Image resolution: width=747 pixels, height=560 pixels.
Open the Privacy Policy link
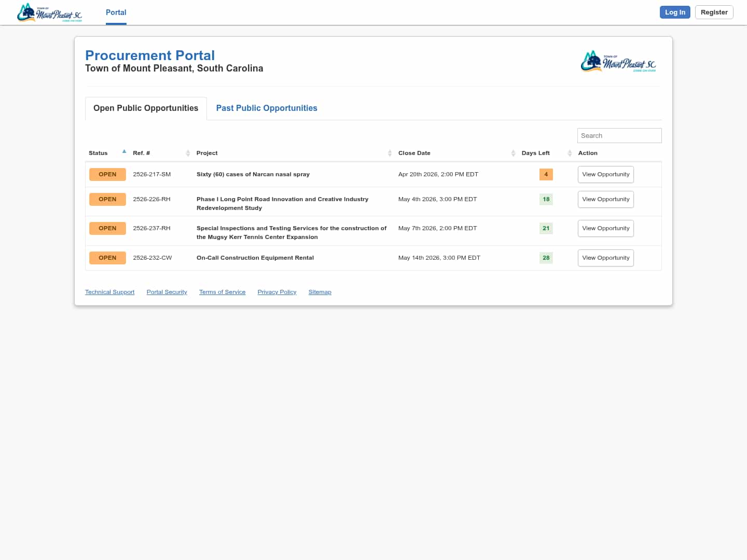point(276,292)
